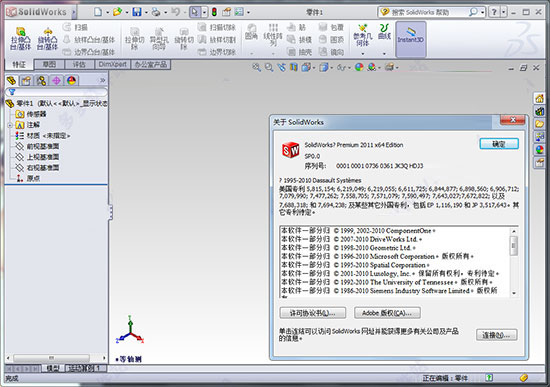Click the credits list vertical scrollbar thumb
Screen dimensions: 550x387
coord(514,246)
